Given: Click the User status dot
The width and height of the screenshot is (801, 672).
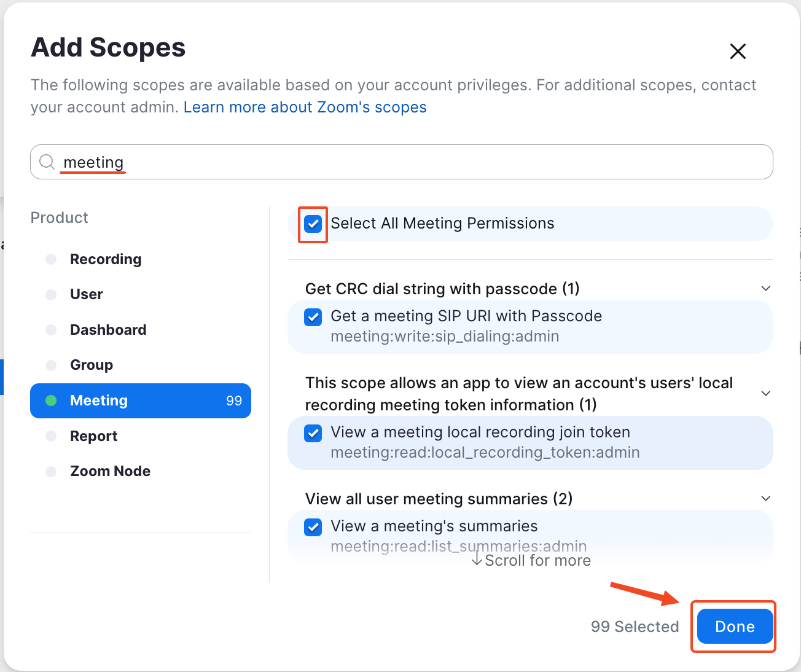Looking at the screenshot, I should tap(51, 294).
